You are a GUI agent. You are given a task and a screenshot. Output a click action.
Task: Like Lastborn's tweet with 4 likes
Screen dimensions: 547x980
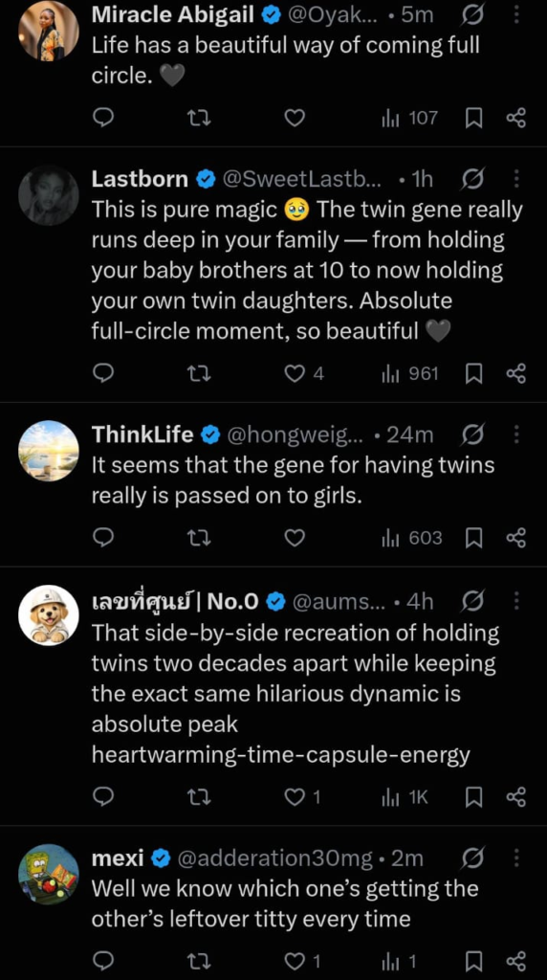pyautogui.click(x=304, y=374)
